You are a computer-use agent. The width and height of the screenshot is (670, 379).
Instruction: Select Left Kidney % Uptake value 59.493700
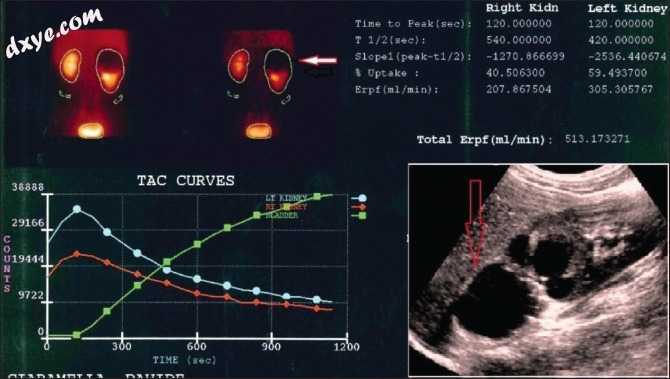[x=617, y=73]
